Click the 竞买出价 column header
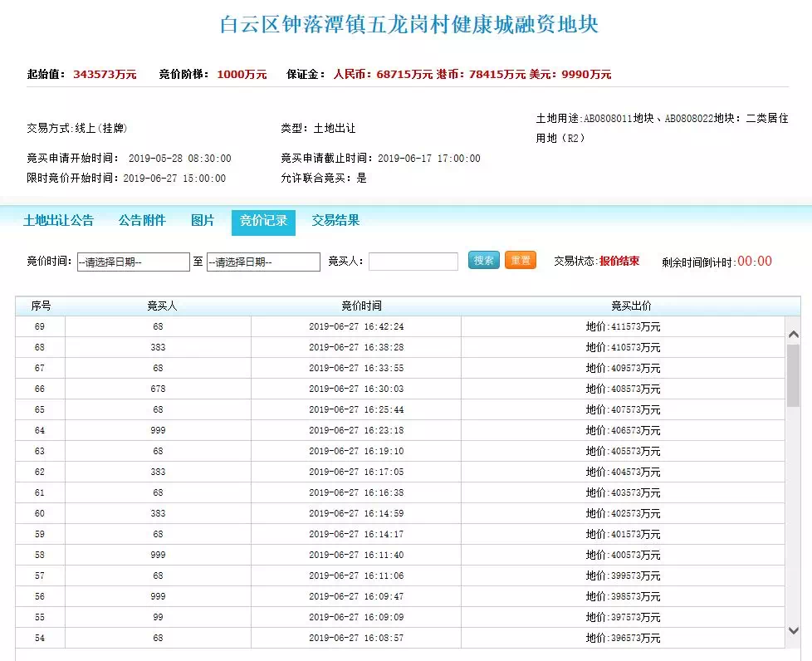Screen dimensions: 812x661 pyautogui.click(x=631, y=306)
